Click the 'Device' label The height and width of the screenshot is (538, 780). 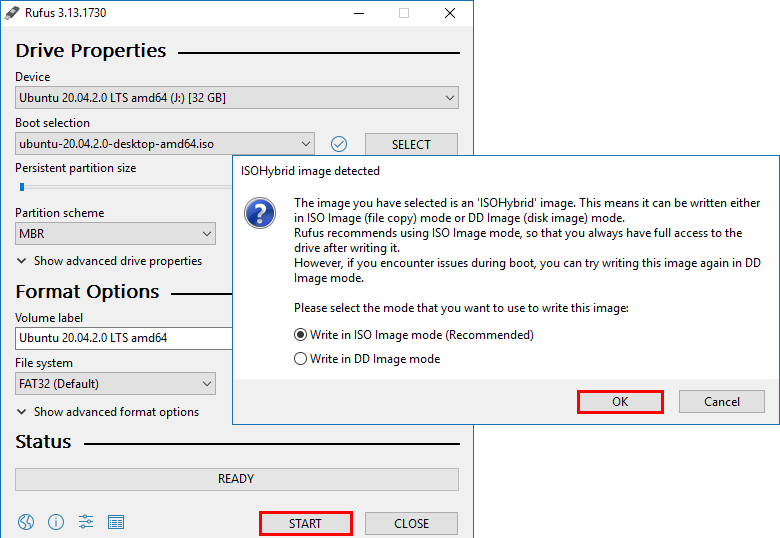click(33, 77)
